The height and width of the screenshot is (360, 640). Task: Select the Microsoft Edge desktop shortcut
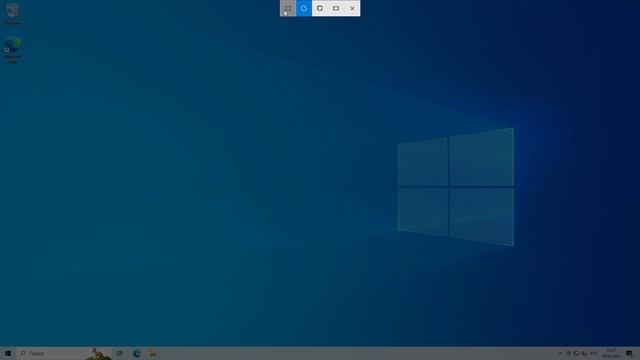pos(13,50)
